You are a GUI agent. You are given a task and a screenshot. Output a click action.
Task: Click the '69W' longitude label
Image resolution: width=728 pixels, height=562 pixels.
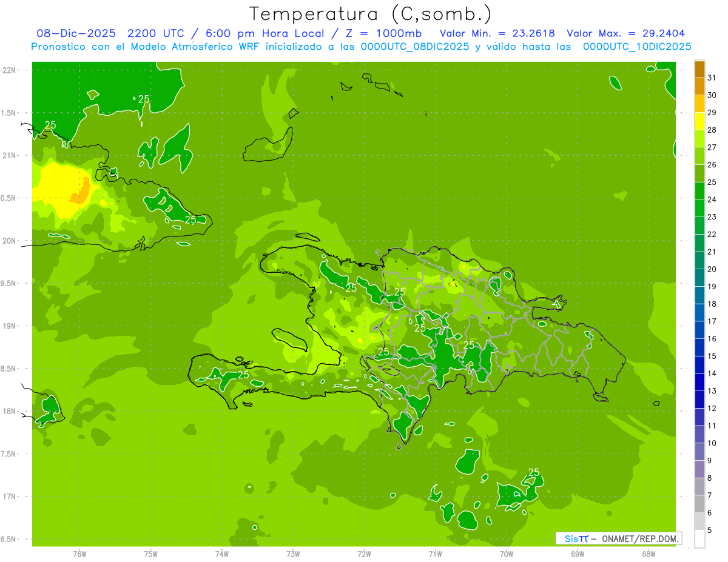[x=578, y=554]
